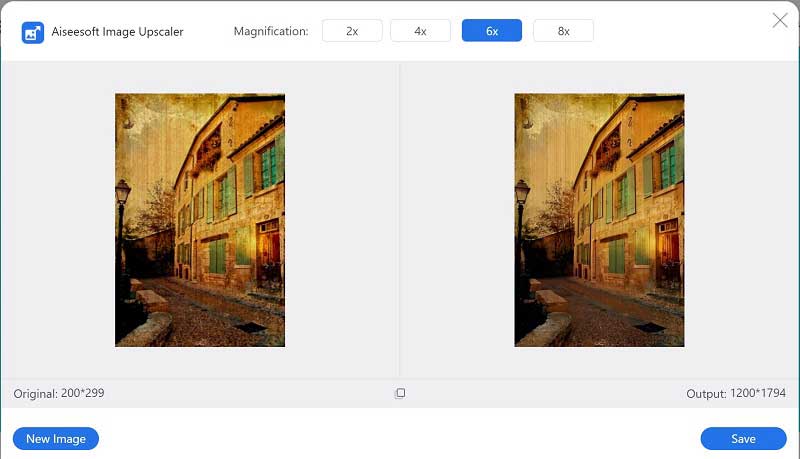Save the upscaled output image
Screen dimensions: 800x459
pyautogui.click(x=743, y=438)
